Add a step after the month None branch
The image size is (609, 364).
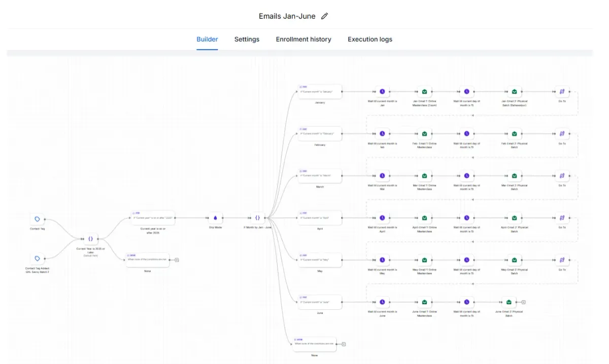(x=344, y=344)
